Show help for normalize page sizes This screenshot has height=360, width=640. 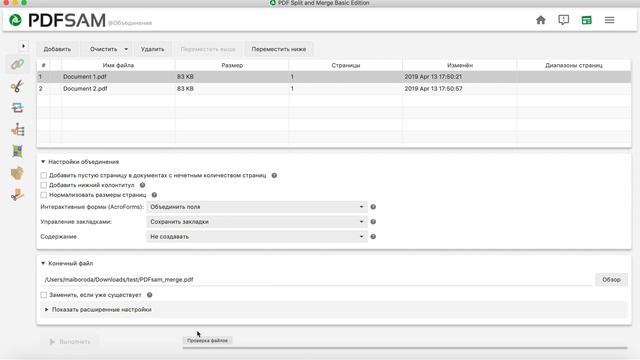[x=154, y=195]
